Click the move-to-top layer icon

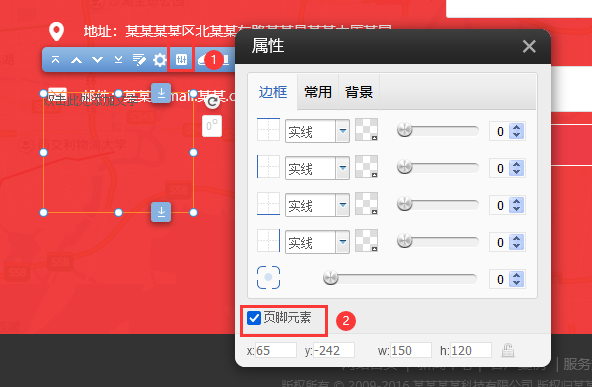56,60
